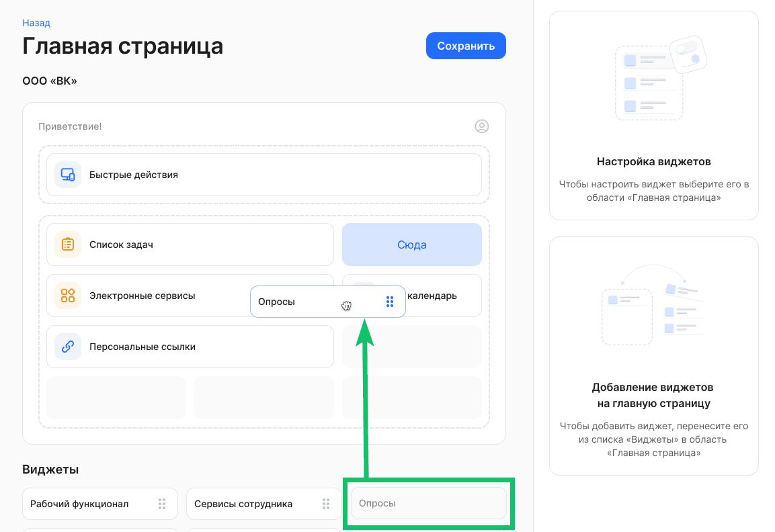Click the Список задач checklist icon
Image resolution: width=775 pixels, height=532 pixels.
coord(67,245)
